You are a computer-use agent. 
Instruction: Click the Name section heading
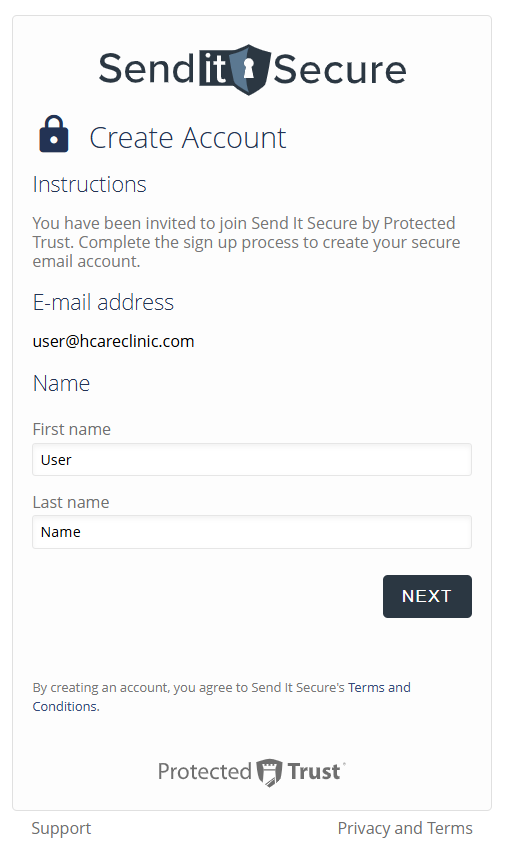click(61, 383)
